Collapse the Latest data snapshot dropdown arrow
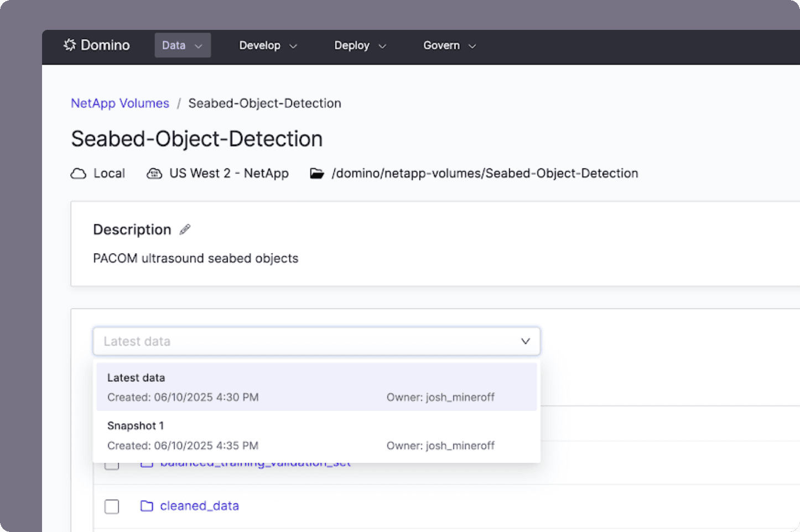Viewport: 800px width, 532px height. [x=526, y=341]
